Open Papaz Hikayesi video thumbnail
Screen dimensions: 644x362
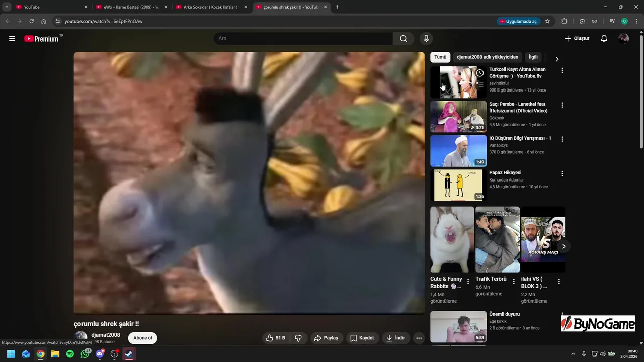point(458,186)
